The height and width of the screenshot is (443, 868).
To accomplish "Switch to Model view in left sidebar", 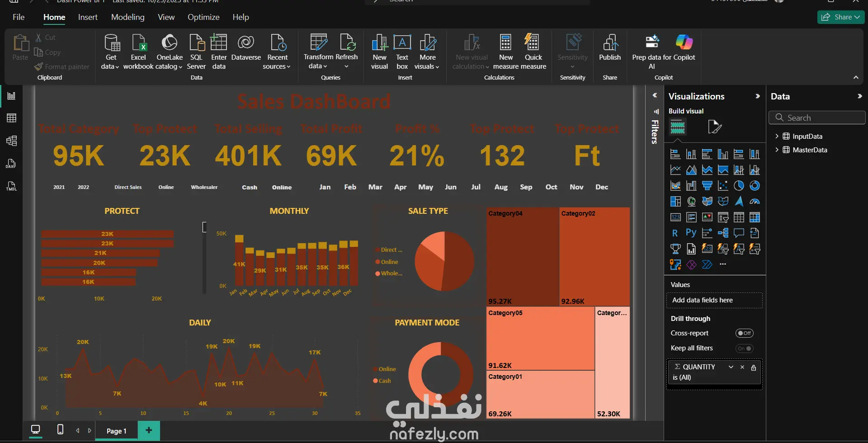I will 12,141.
